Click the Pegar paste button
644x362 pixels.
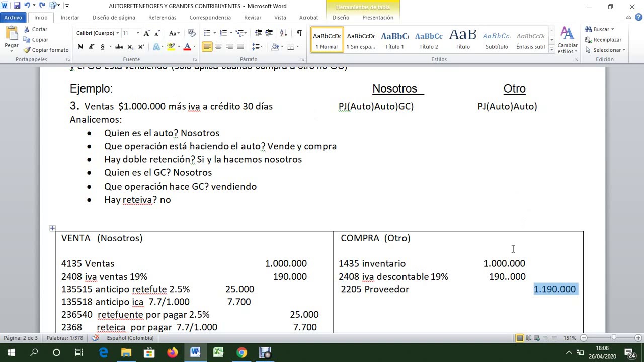point(12,39)
